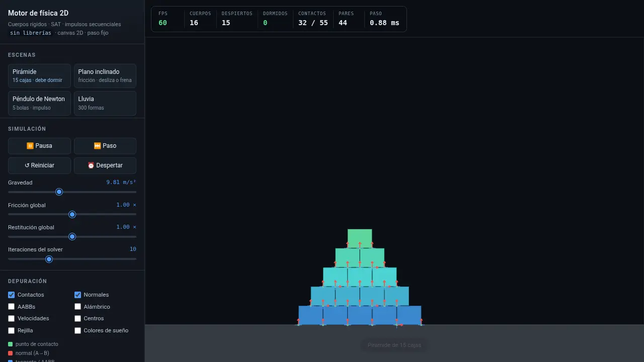Image resolution: width=644 pixels, height=362 pixels.
Task: Click the DESPIERTOS value 15
Action: click(226, 23)
